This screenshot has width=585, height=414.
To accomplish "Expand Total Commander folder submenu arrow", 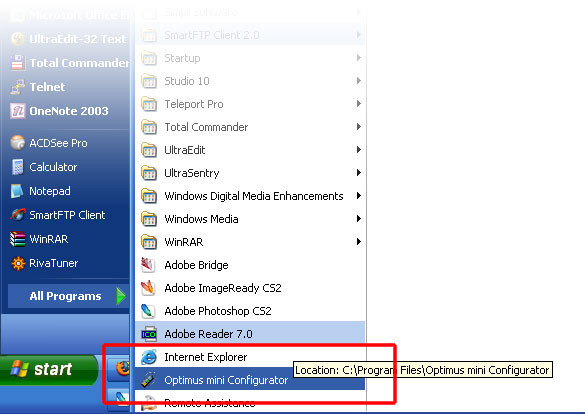I will (x=359, y=127).
